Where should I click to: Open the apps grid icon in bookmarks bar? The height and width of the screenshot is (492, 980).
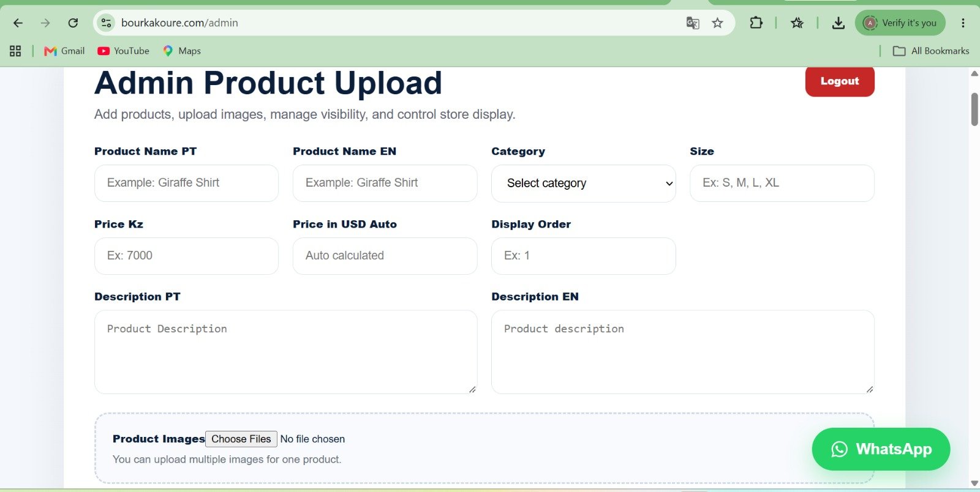(x=15, y=51)
